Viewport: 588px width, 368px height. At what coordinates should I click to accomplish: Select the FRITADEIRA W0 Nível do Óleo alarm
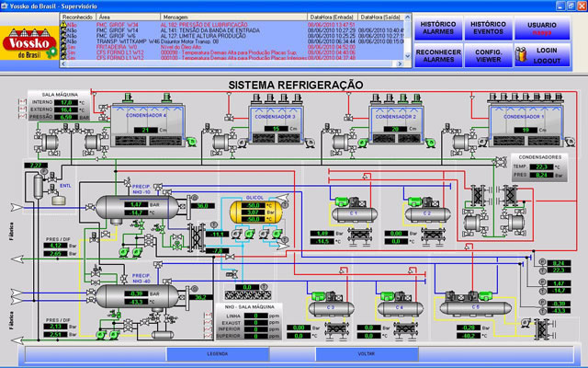(232, 47)
